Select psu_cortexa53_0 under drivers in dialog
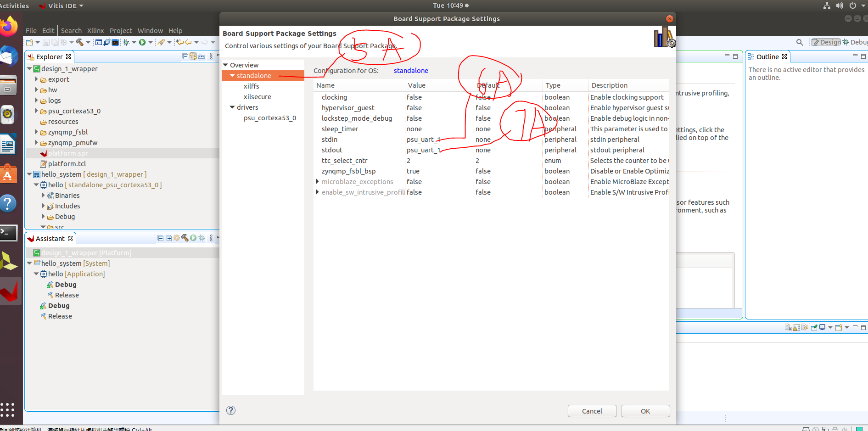This screenshot has height=431, width=868. [x=270, y=118]
